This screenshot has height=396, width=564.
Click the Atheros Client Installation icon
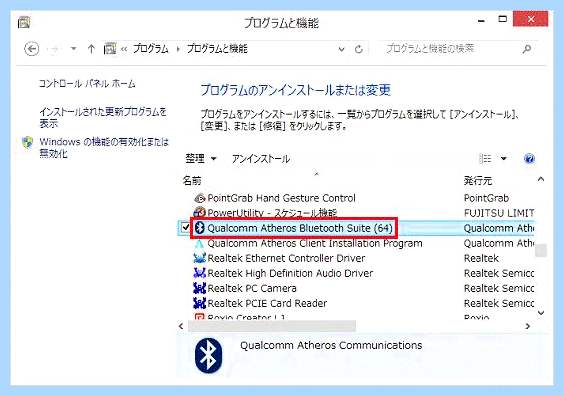(199, 243)
